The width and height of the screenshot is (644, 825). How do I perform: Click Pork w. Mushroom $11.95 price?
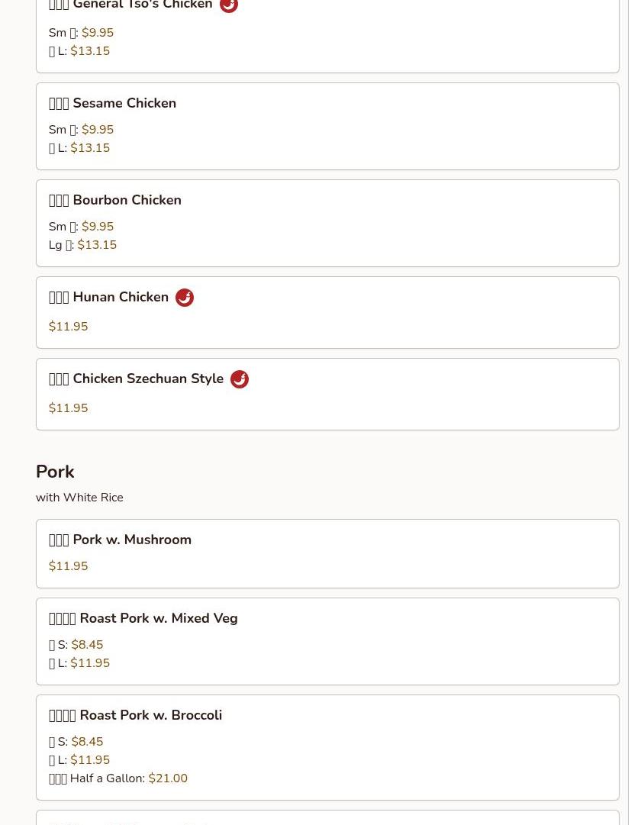68,566
